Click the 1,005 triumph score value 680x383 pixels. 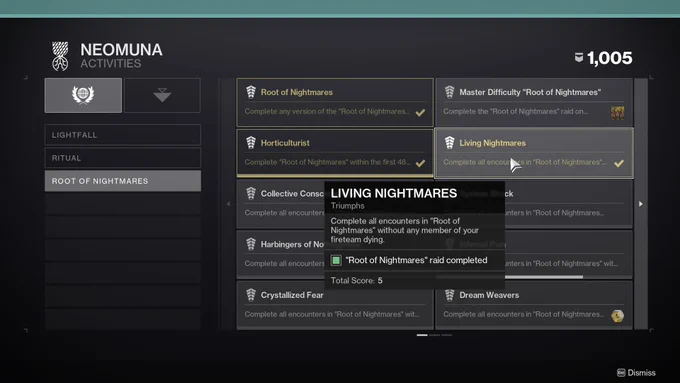point(610,58)
